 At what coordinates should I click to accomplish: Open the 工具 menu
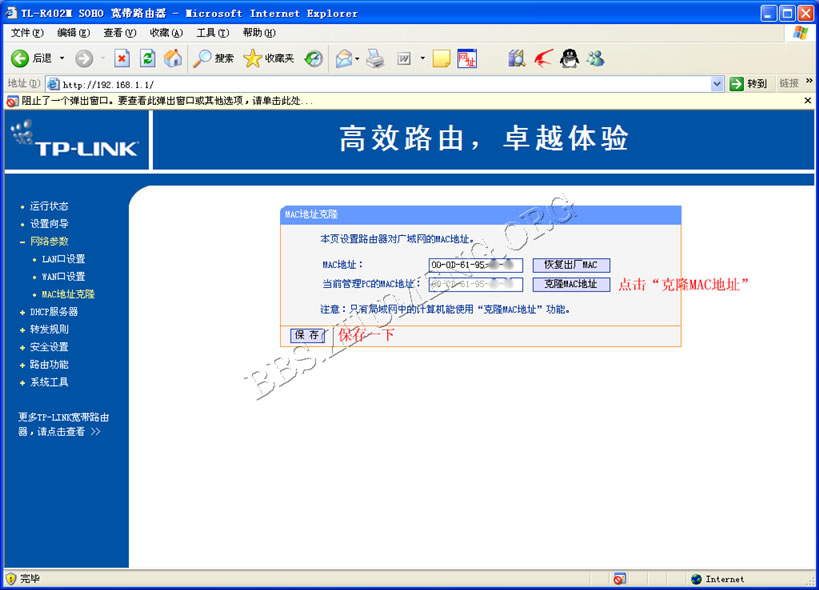(213, 33)
